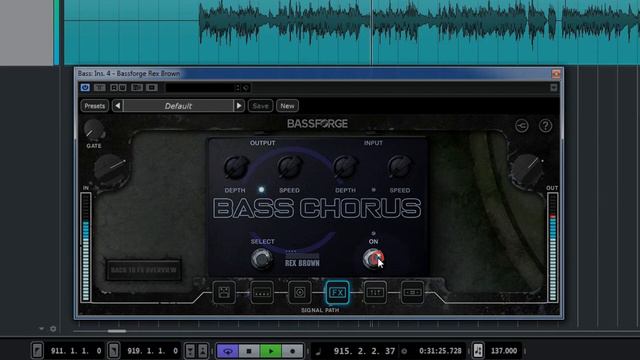Close the Bassforge Rex Brown plugin window
Screen dimensions: 640x360
(x=556, y=73)
